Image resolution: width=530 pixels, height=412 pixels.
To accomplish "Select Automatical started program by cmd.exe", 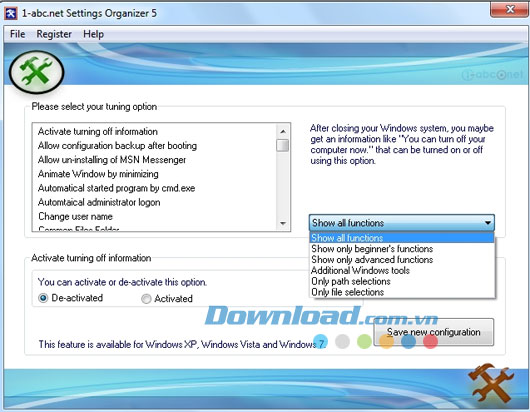I will [x=154, y=188].
